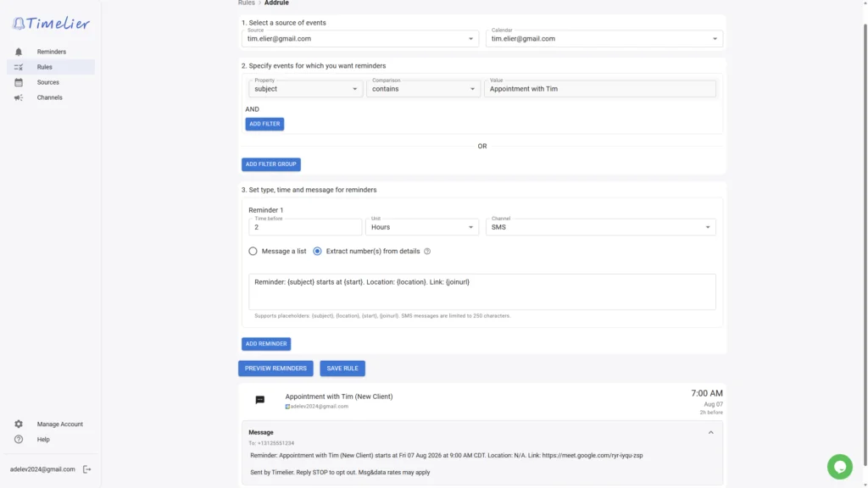Click the Save Rule button
The height and width of the screenshot is (488, 868).
[342, 369]
